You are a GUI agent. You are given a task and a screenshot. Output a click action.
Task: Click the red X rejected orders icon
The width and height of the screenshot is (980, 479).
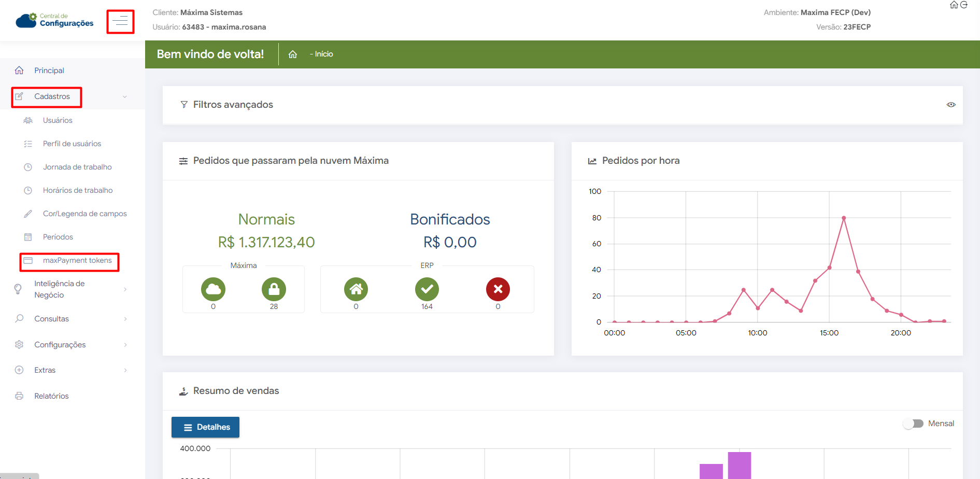[x=498, y=289]
